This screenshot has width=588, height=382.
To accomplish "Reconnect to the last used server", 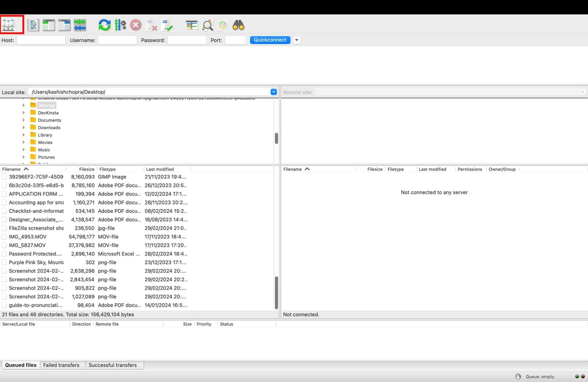I will coord(167,25).
